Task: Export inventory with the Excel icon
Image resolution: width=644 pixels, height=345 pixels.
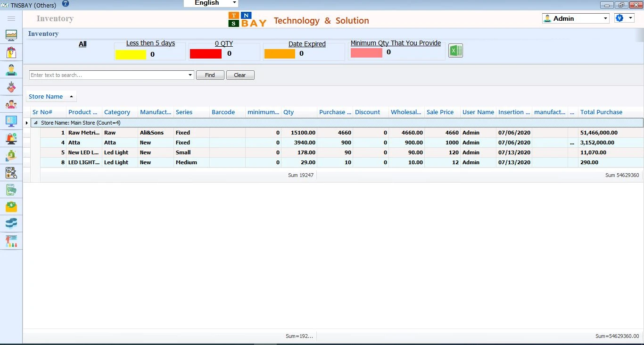Action: point(455,50)
